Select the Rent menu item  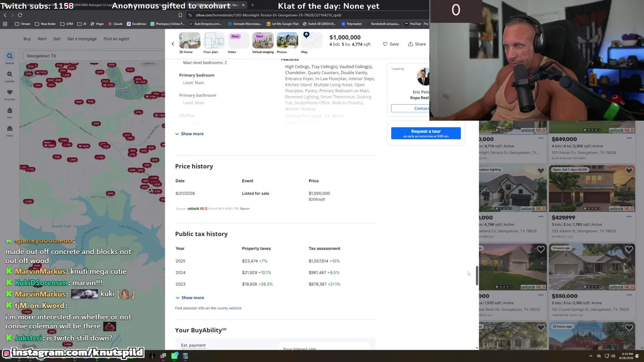coord(42,39)
